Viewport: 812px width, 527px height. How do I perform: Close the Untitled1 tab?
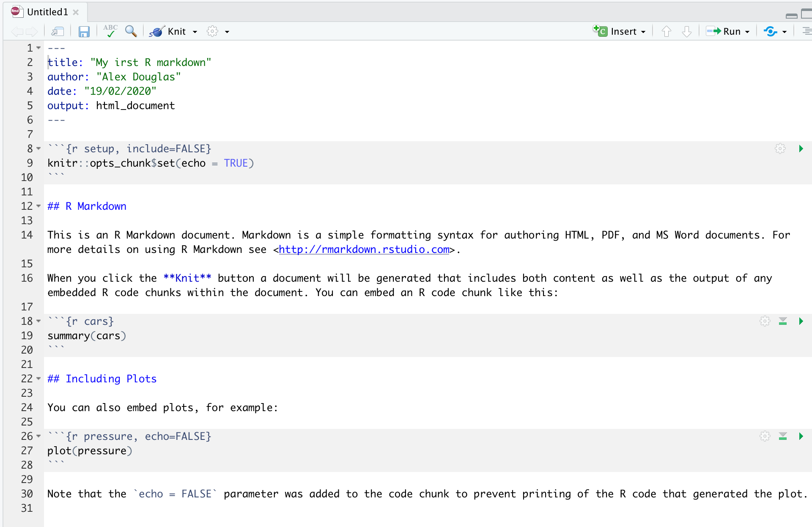point(76,12)
